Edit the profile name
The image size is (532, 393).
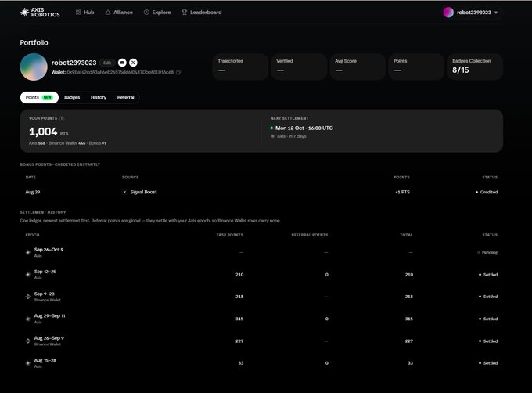(107, 63)
